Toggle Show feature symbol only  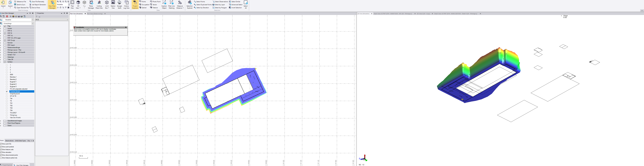(1, 158)
